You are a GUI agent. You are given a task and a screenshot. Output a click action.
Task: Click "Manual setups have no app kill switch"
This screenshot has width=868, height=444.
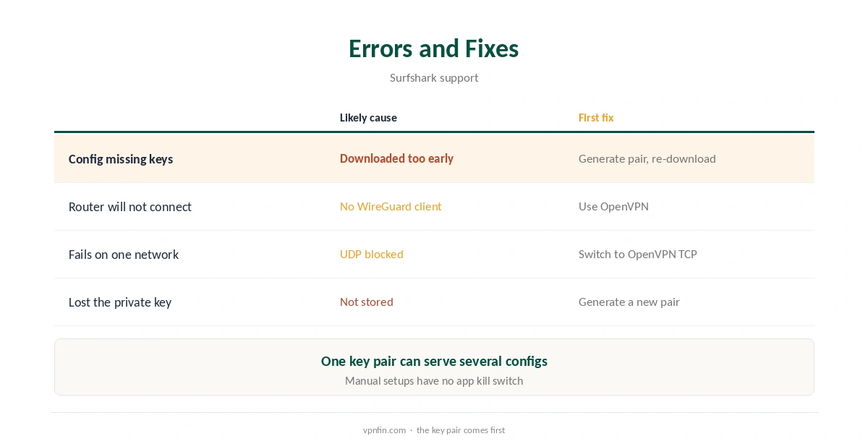point(434,381)
